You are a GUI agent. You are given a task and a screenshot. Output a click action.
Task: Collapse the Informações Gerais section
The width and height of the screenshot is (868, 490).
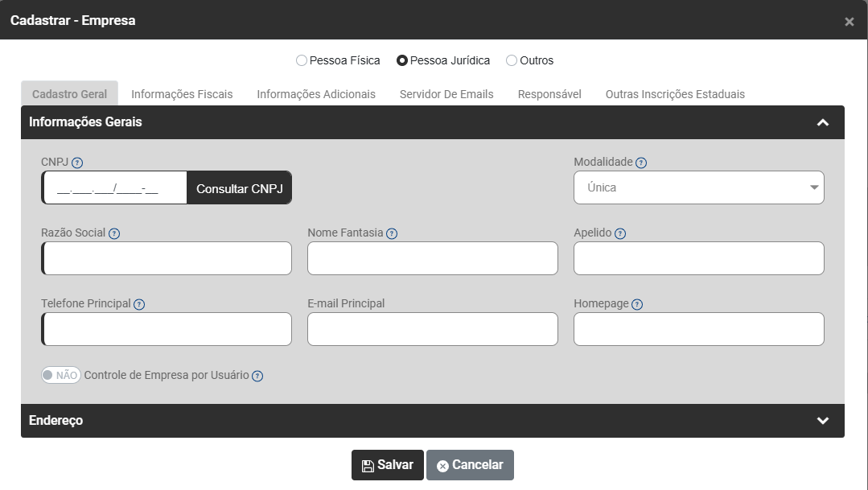click(x=822, y=122)
